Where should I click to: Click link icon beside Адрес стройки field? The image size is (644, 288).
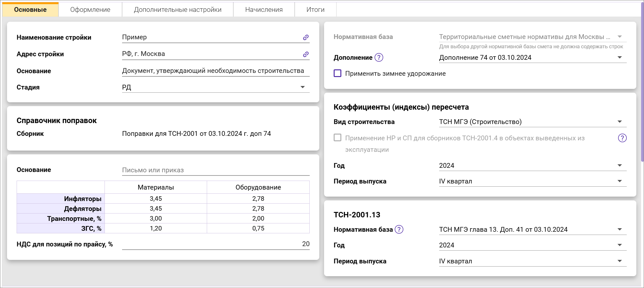(x=306, y=54)
